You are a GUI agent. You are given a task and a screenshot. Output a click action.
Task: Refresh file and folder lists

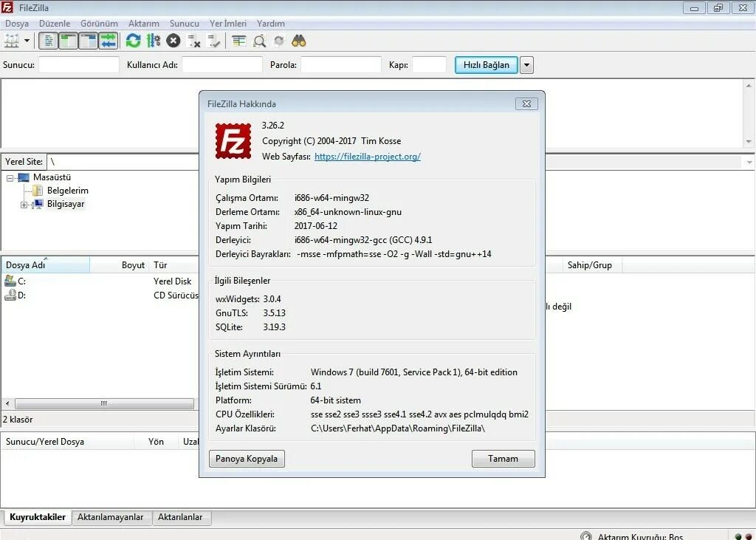133,41
